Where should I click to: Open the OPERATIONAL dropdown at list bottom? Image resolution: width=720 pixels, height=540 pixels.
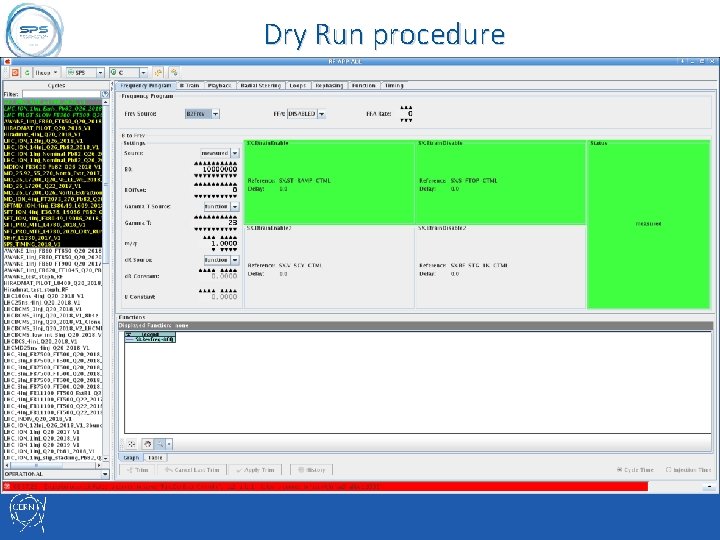56,474
